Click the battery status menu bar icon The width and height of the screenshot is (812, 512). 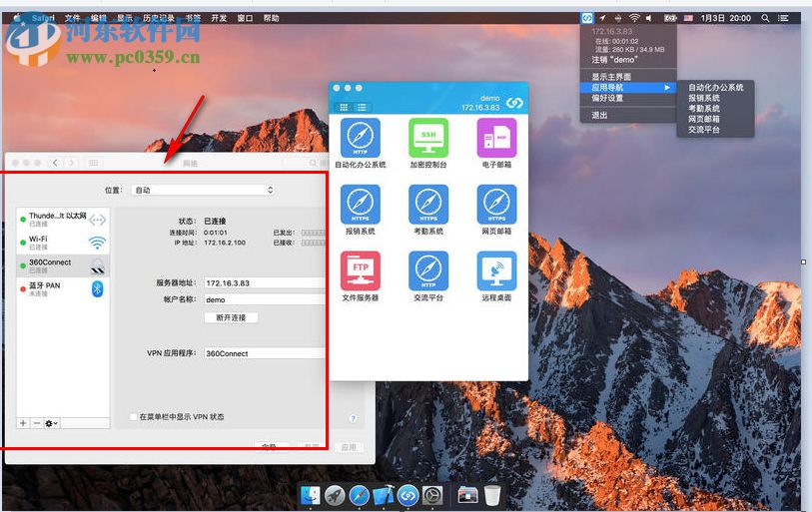tap(670, 18)
